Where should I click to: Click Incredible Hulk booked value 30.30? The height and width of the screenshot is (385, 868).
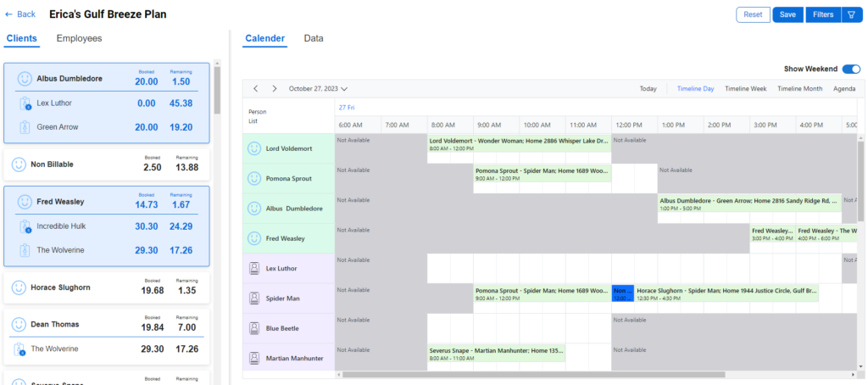click(x=147, y=226)
